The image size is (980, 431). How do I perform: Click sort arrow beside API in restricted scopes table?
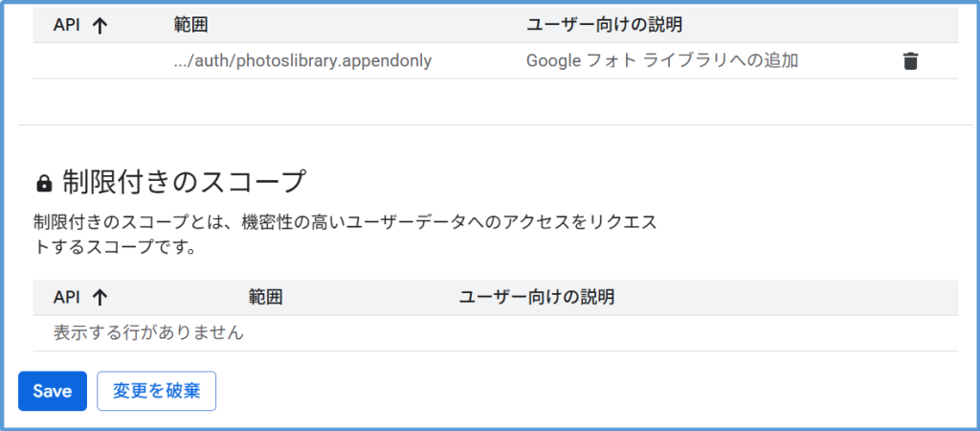(99, 297)
